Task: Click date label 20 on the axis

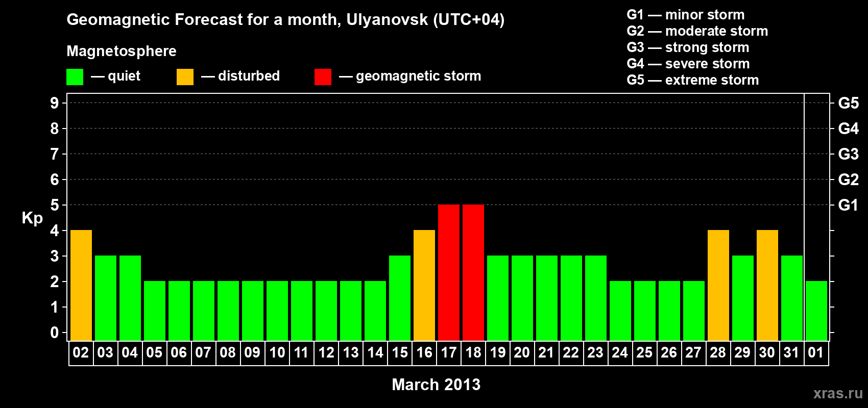Action: 522,352
